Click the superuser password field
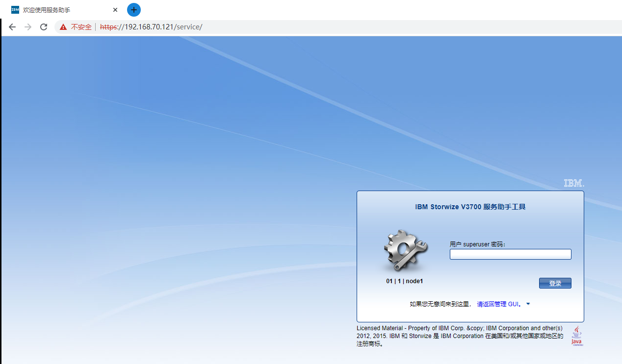The width and height of the screenshot is (622, 364). (x=511, y=254)
